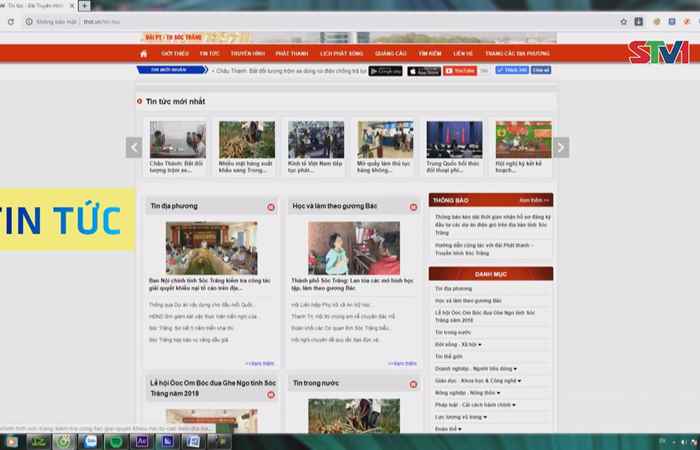Click the red icon beside Học và làm theo gương Bác
Image resolution: width=700 pixels, height=450 pixels.
tap(413, 207)
